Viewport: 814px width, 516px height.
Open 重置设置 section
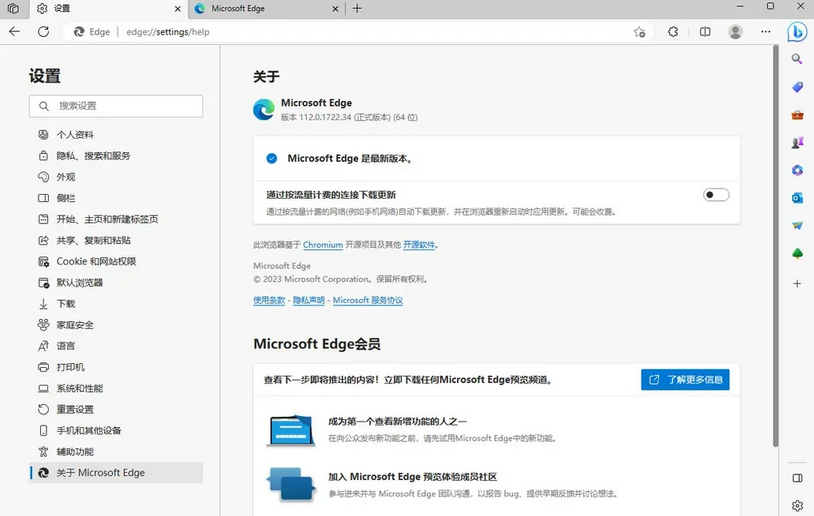point(116,409)
